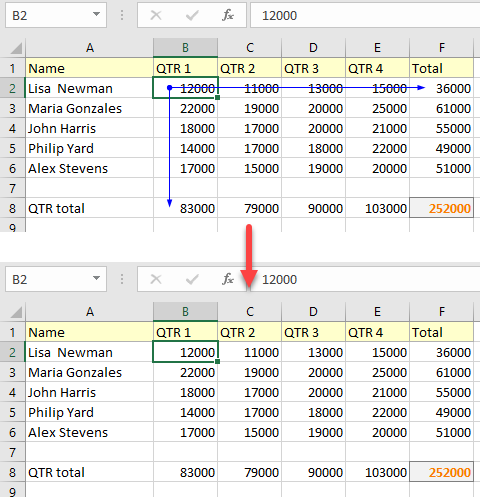This screenshot has width=480, height=497.
Task: Select the 'QTR 4' header cell in the sheet without tracer arrows
Action: [x=377, y=332]
